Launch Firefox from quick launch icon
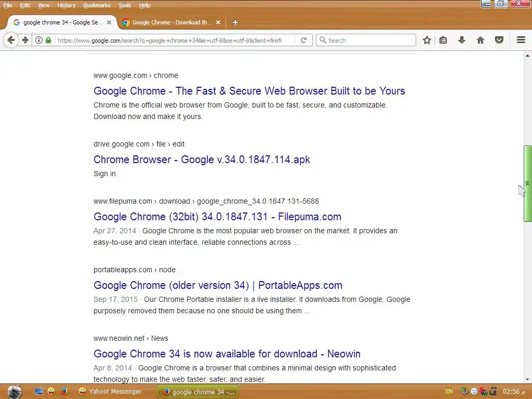Image resolution: width=532 pixels, height=399 pixels. [x=63, y=392]
